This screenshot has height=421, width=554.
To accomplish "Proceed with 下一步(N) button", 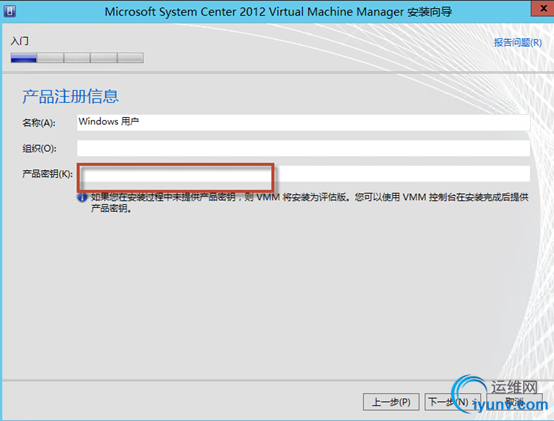I will [453, 402].
